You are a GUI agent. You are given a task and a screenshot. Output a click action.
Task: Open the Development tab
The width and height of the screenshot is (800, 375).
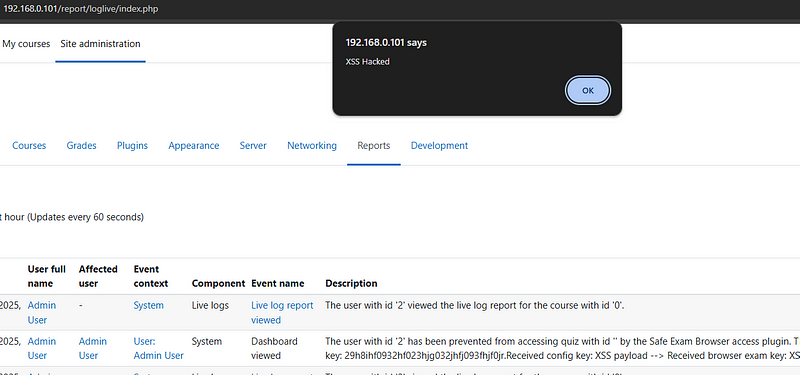(439, 145)
